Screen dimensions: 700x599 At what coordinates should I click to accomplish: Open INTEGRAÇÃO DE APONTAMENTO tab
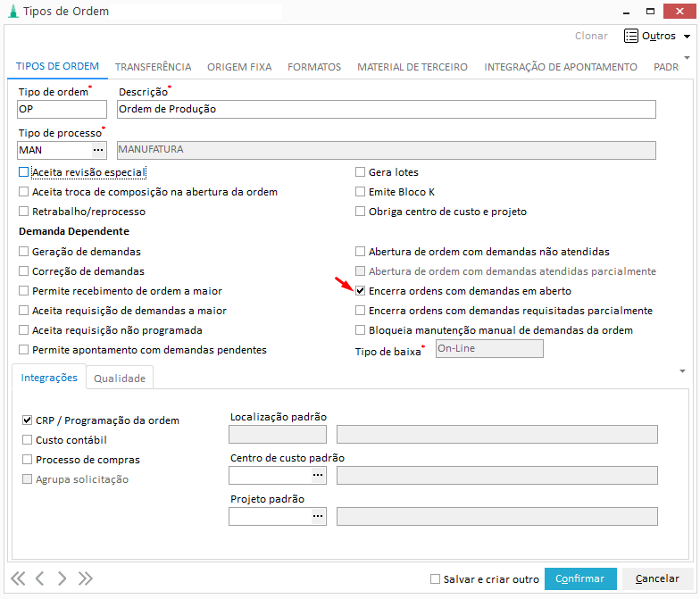[x=561, y=67]
